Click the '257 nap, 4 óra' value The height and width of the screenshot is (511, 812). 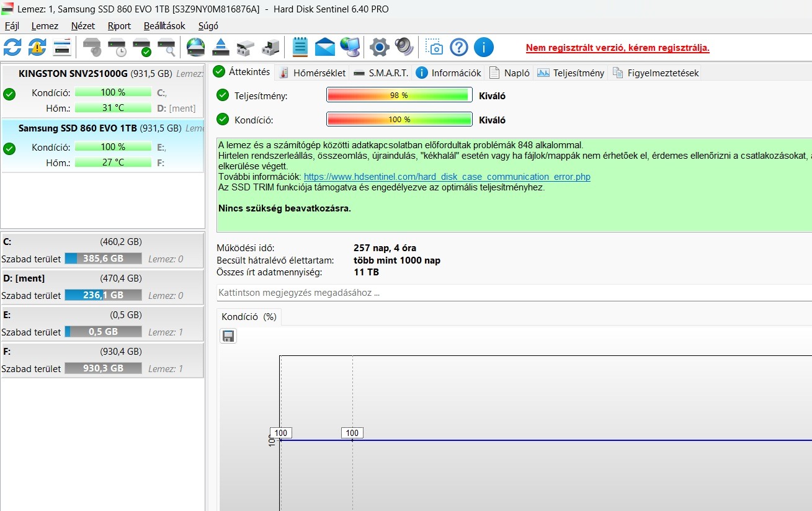385,248
